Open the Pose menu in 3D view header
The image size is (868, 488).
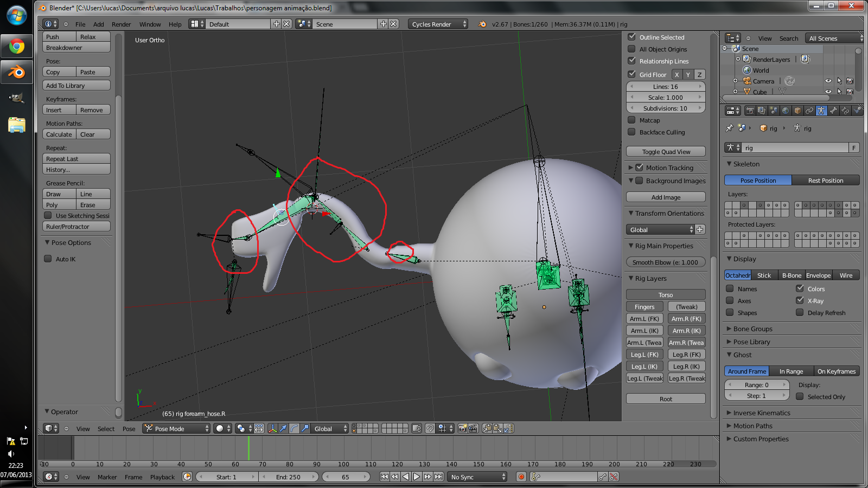129,429
